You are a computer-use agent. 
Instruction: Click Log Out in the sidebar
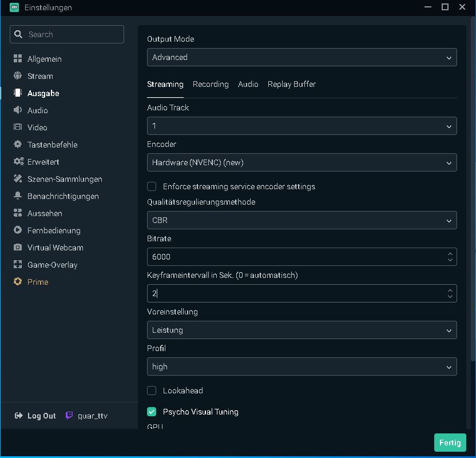click(x=35, y=416)
